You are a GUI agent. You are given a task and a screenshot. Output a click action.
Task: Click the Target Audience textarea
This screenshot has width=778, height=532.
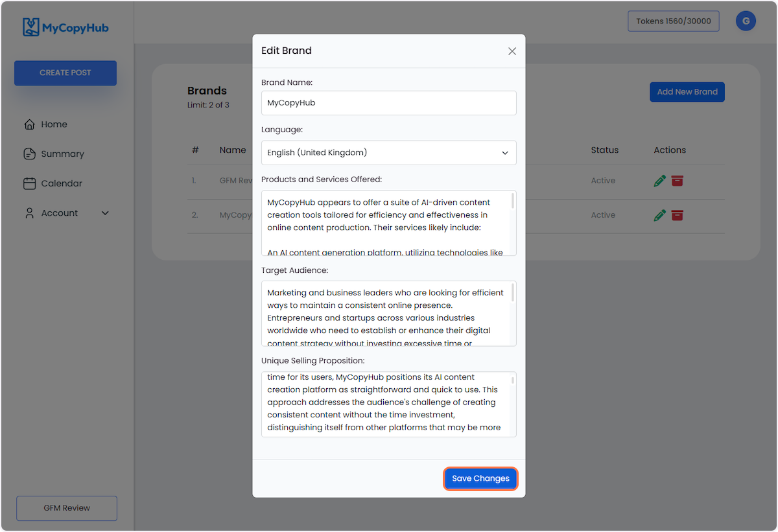(389, 314)
